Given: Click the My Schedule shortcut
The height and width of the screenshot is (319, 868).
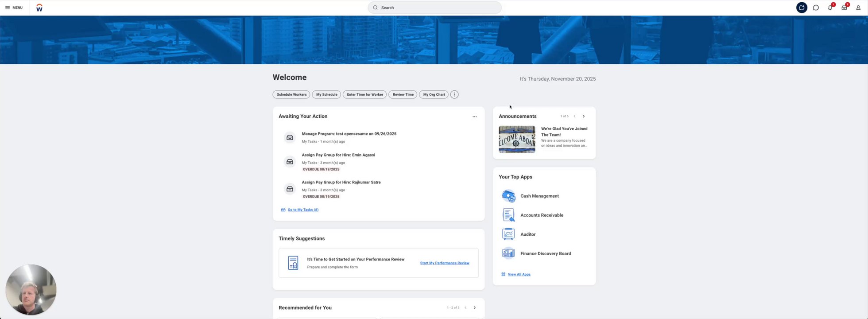Looking at the screenshot, I should click(326, 94).
